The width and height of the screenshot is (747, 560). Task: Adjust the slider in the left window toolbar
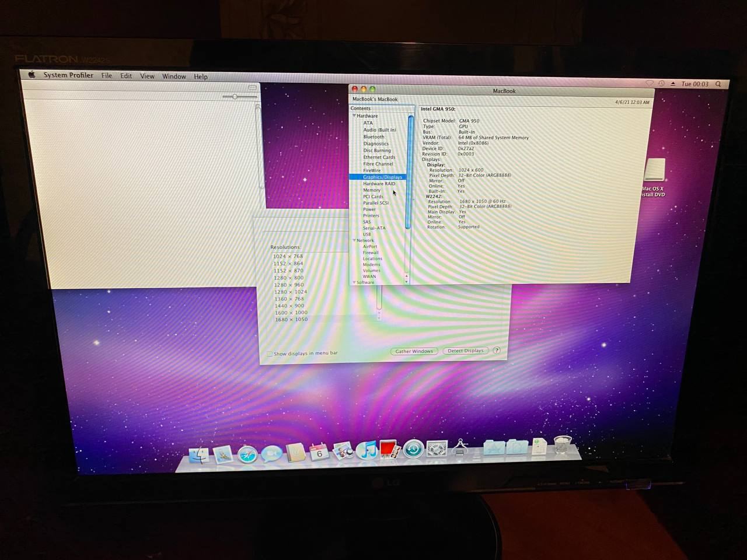tap(235, 96)
